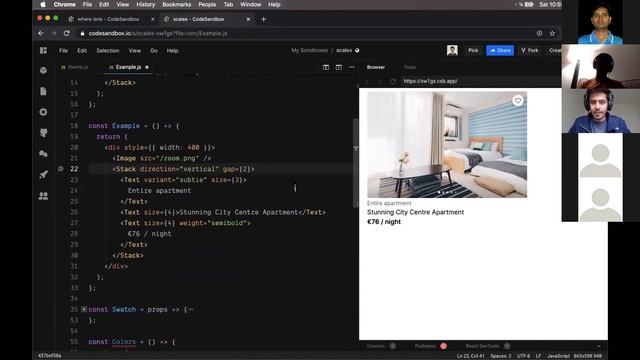The width and height of the screenshot is (640, 360).
Task: Click the apartment room image
Action: pyautogui.click(x=447, y=144)
